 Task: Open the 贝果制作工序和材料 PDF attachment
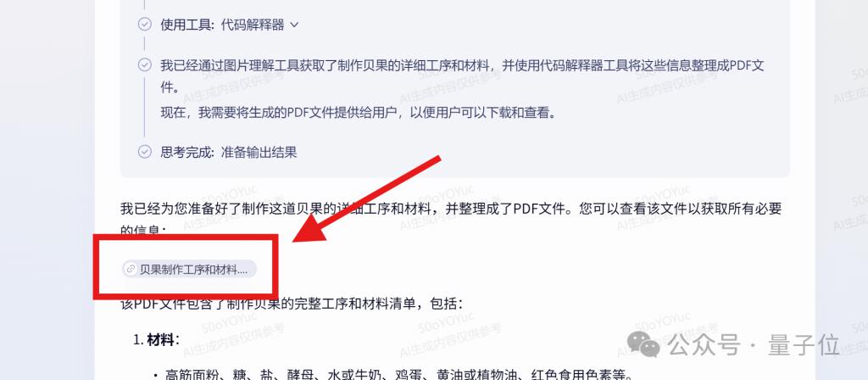coord(189,269)
